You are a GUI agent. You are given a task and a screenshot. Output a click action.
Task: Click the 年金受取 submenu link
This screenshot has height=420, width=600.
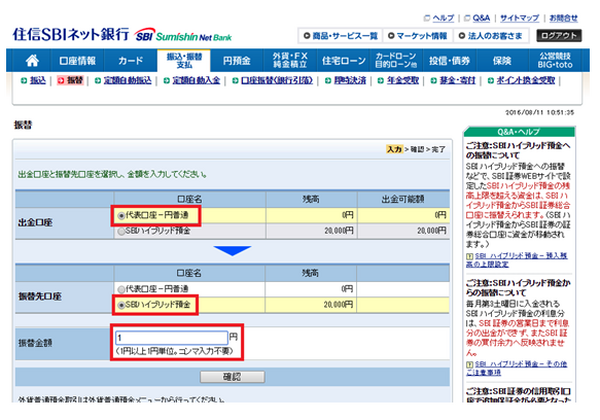[403, 80]
